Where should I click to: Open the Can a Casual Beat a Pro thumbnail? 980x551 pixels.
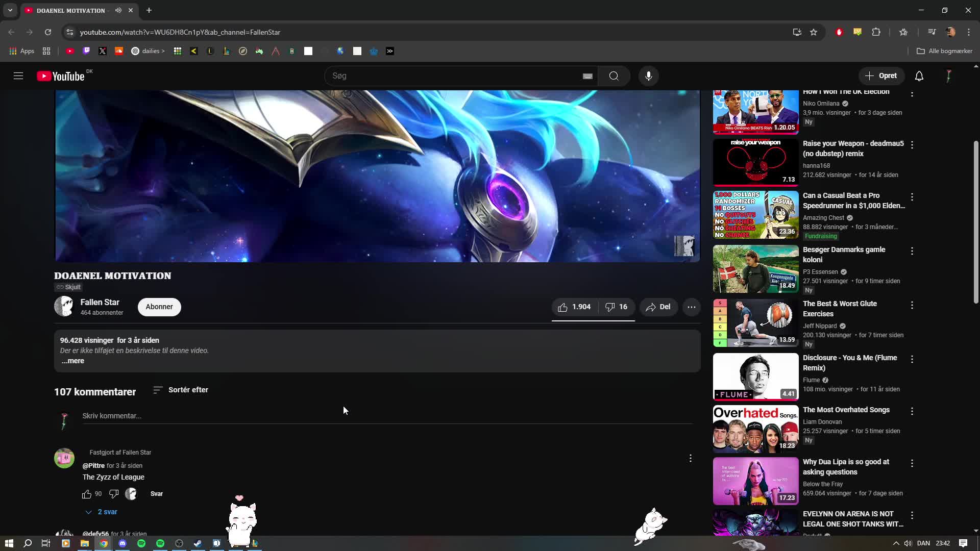(755, 215)
